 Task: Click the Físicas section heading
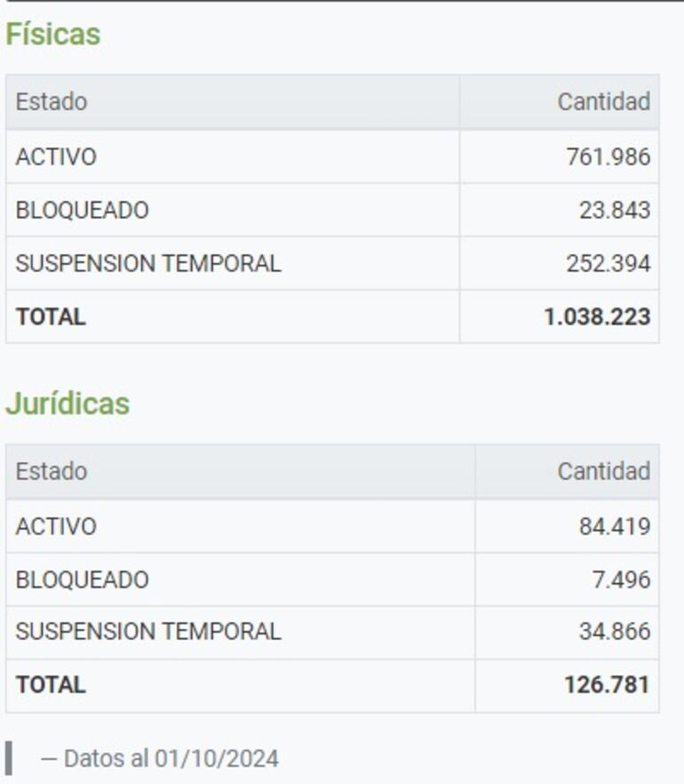click(52, 35)
